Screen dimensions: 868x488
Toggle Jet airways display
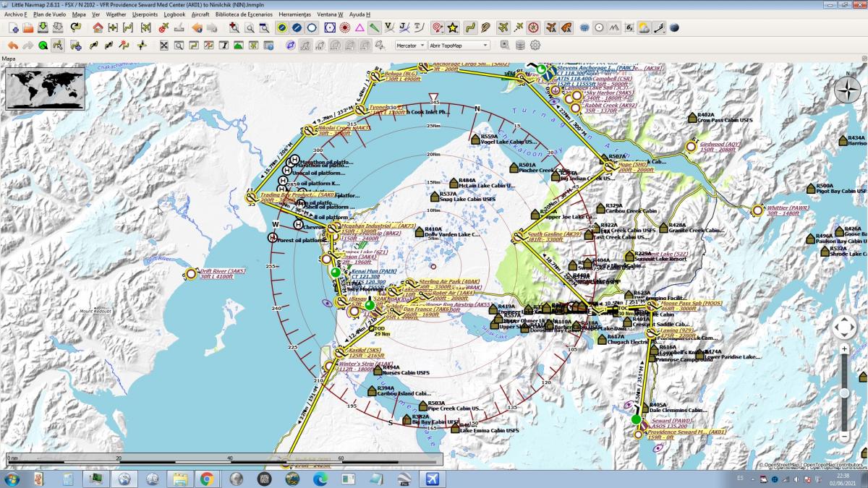[x=404, y=27]
